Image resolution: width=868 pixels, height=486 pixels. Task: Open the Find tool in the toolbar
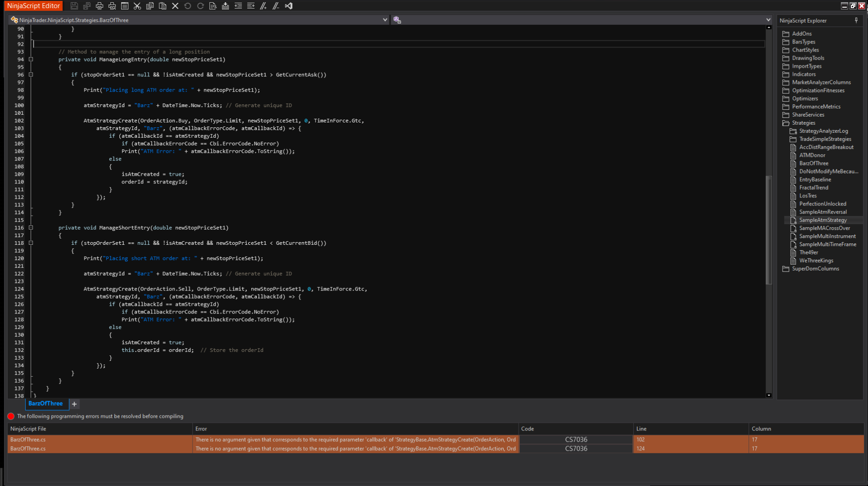pos(213,6)
